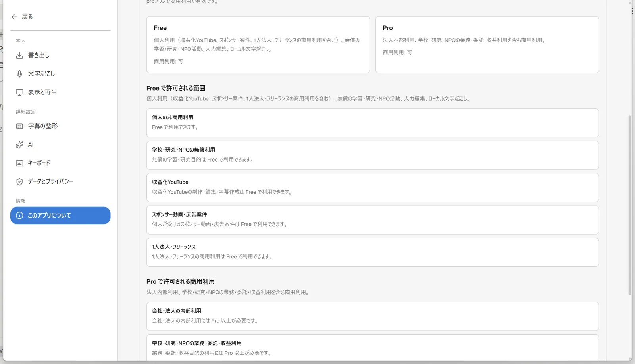Viewport: 635px width, 364px height.
Task: Click the Free plan card
Action: pyautogui.click(x=258, y=44)
